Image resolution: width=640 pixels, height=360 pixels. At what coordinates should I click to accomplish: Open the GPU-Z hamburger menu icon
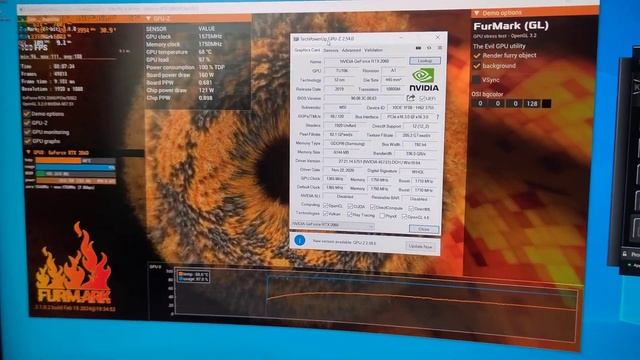(x=440, y=48)
